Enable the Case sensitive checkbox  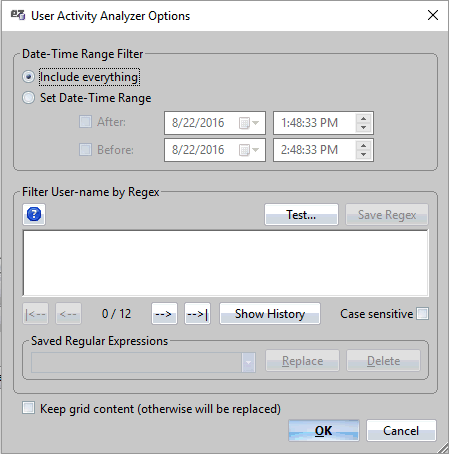(x=423, y=314)
